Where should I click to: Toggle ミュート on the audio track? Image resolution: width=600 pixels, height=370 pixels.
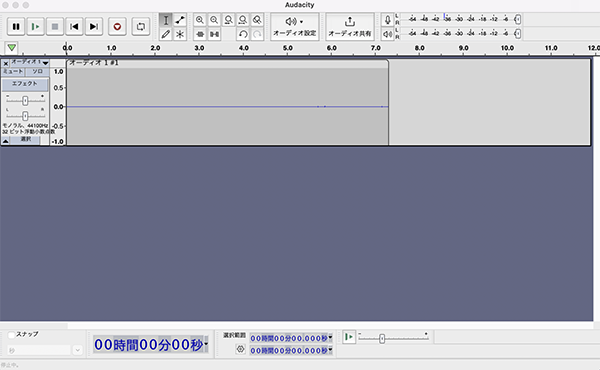pyautogui.click(x=13, y=72)
